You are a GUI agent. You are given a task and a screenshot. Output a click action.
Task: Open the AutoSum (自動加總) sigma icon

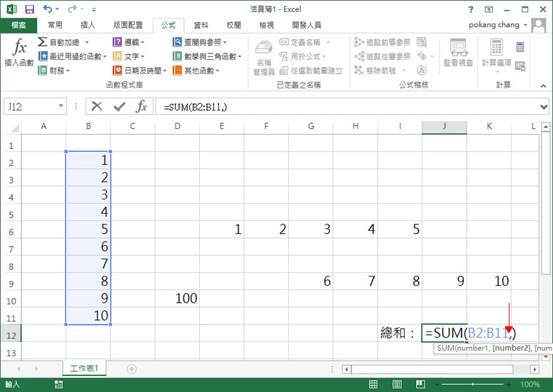pyautogui.click(x=42, y=42)
